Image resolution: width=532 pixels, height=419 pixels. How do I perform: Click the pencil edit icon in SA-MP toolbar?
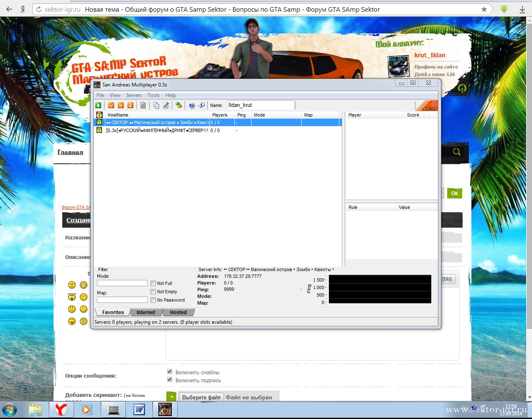166,105
